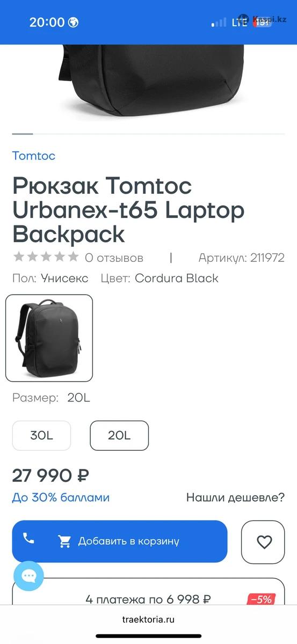Open the Tomtoc brand link

[33, 156]
